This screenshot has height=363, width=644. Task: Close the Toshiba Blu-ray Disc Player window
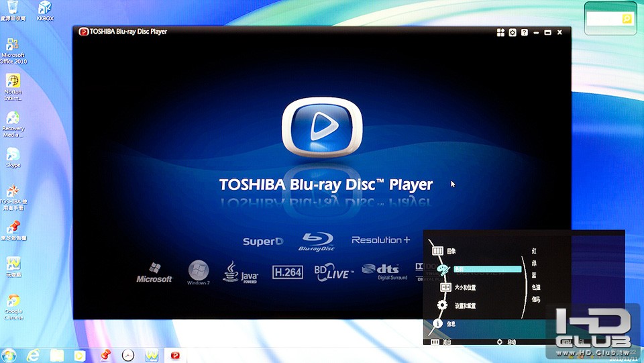(559, 32)
